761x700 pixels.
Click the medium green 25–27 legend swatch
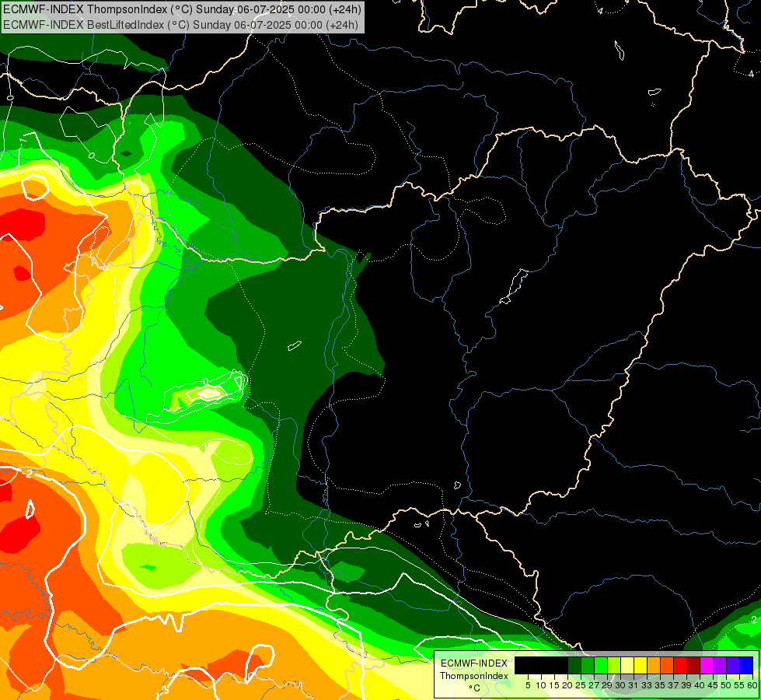coord(588,665)
